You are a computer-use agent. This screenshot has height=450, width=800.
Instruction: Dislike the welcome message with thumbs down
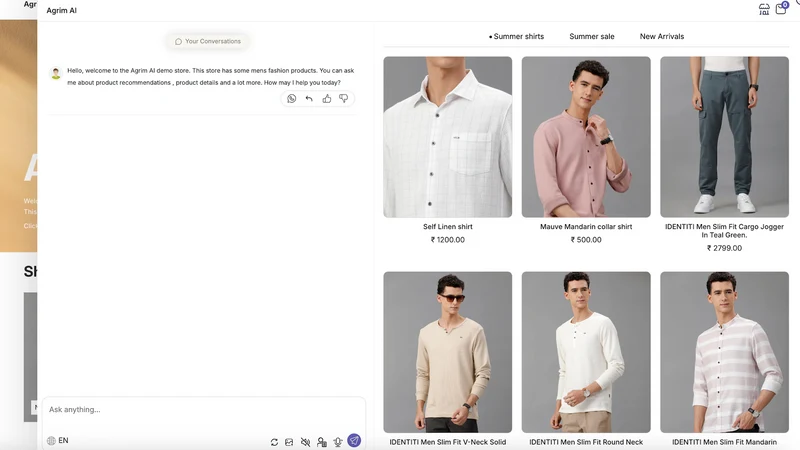[x=344, y=98]
